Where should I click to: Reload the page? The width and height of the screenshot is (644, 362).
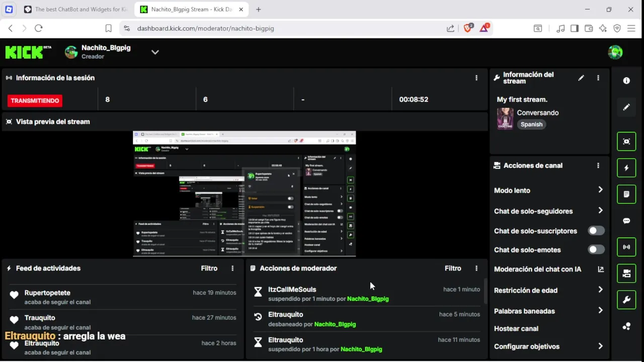pos(39,29)
